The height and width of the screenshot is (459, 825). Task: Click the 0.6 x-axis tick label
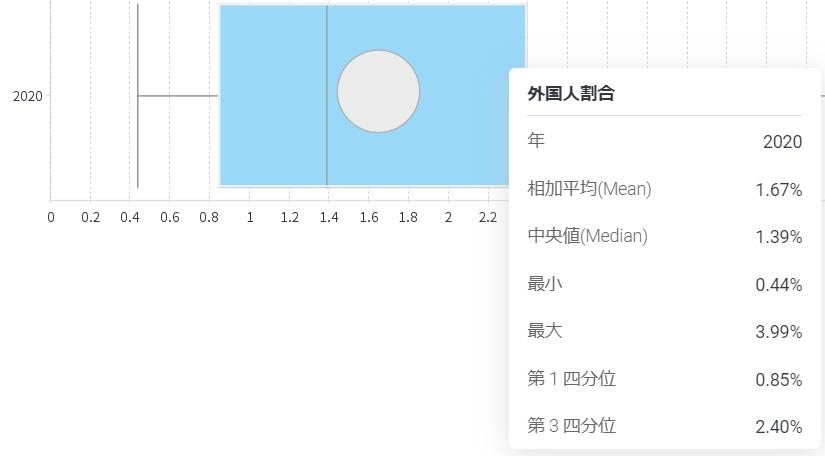coord(169,217)
